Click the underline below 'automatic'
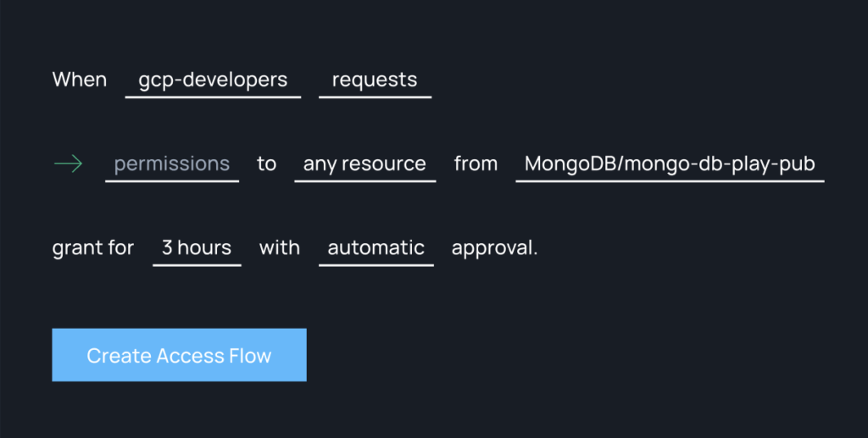868x438 pixels. (x=376, y=265)
